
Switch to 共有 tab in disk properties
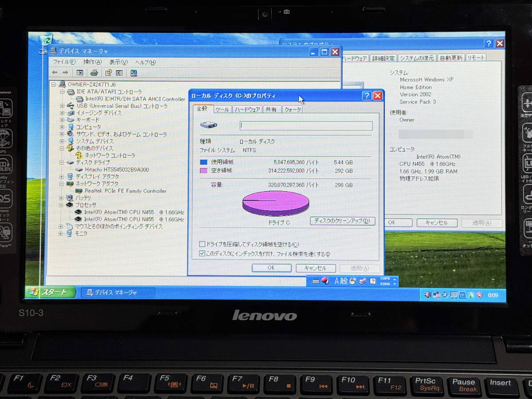coord(271,109)
